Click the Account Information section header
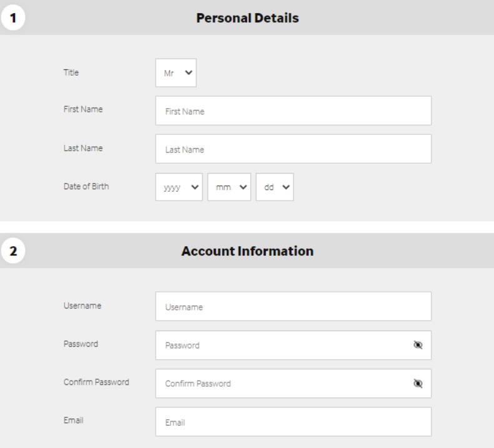 [248, 251]
